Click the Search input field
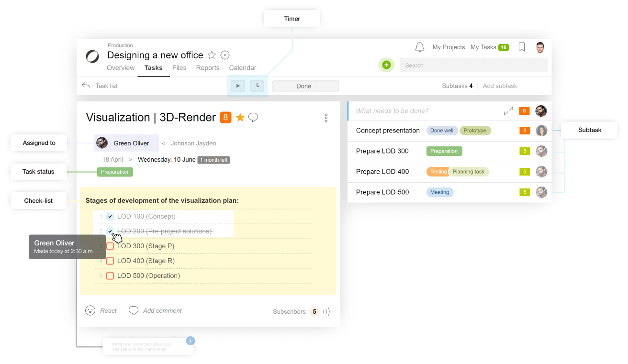Screen dimensions: 628x364 pyautogui.click(x=474, y=66)
